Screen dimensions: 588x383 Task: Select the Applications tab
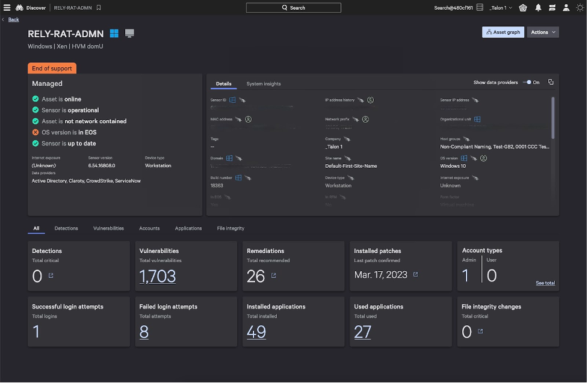188,228
